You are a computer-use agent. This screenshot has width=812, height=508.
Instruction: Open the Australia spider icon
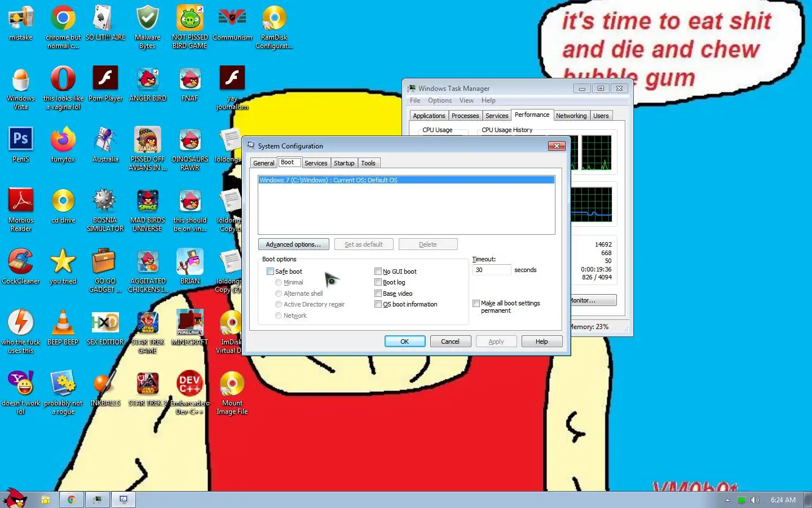[105, 146]
